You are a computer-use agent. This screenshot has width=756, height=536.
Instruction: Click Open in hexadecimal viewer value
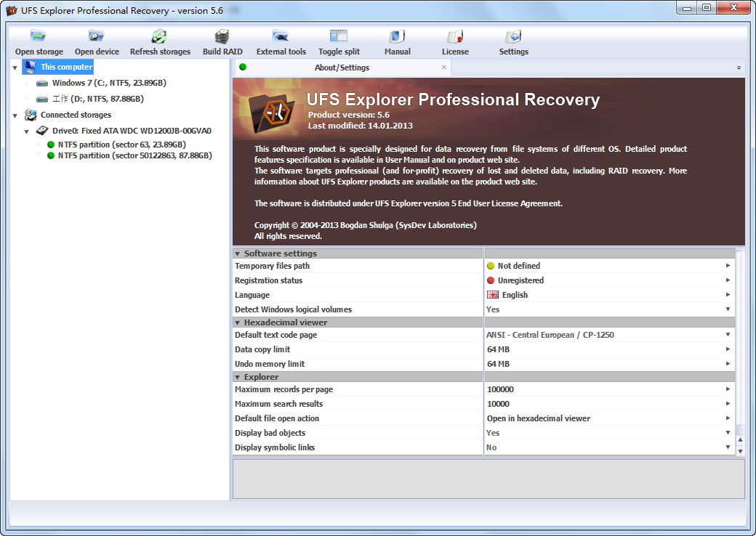(x=539, y=418)
